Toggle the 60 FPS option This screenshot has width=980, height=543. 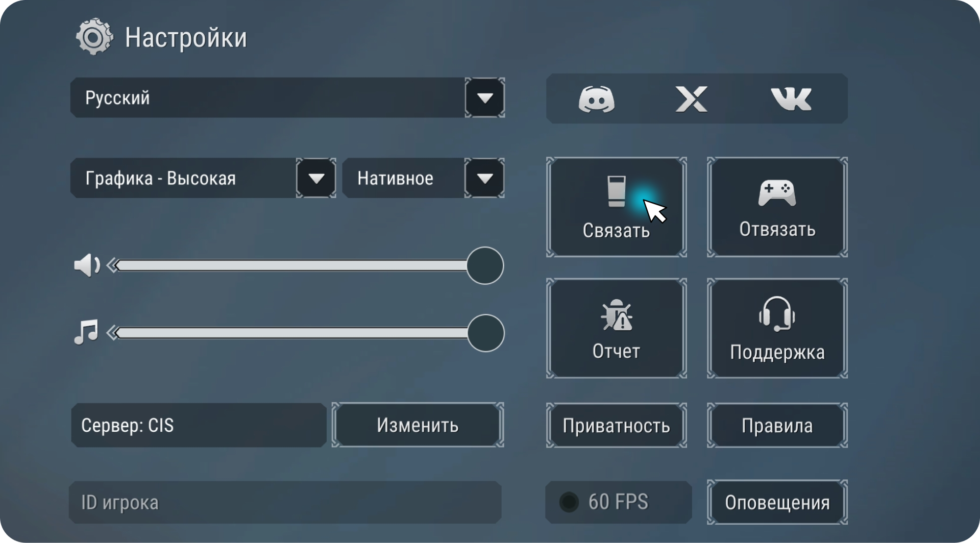click(569, 502)
